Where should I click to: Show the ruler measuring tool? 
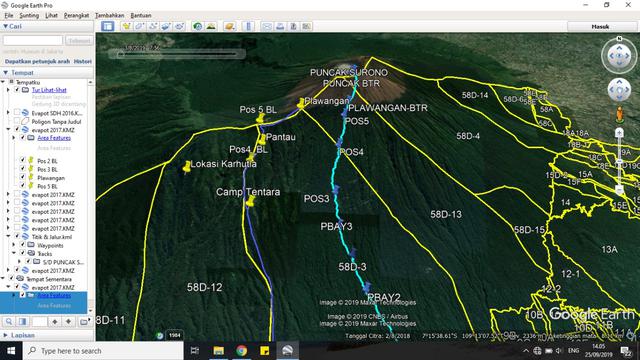point(248,26)
